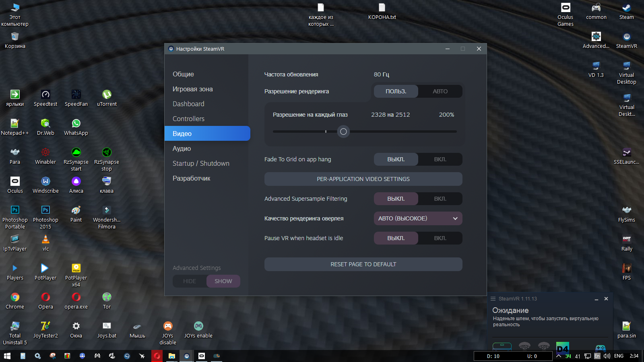Select the Speedtest desktop icon
This screenshot has height=362, width=644.
(x=45, y=98)
